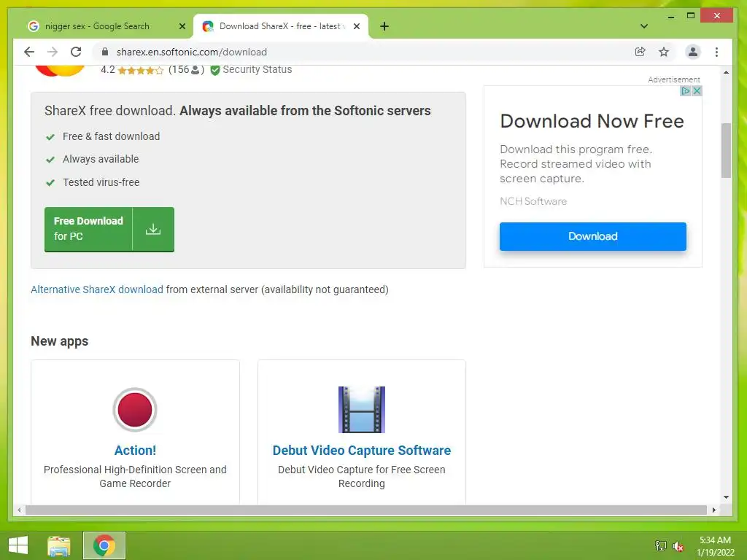Select the Download ShareX tab
This screenshot has height=560, width=747.
point(281,26)
